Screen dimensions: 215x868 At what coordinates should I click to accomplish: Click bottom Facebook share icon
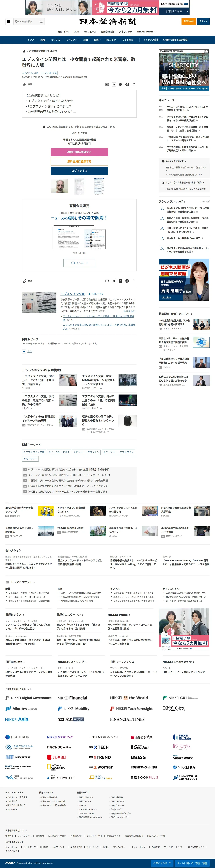pyautogui.click(x=127, y=281)
